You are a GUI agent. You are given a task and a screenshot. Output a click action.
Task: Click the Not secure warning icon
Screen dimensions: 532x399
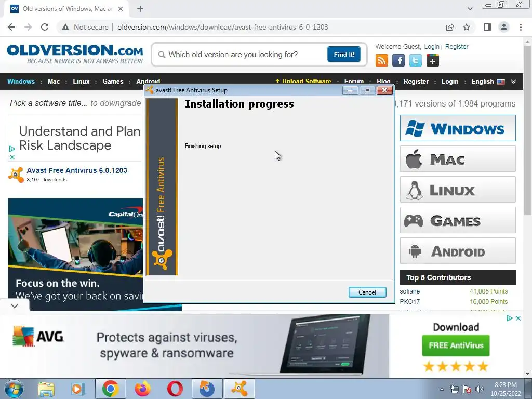[x=65, y=27]
